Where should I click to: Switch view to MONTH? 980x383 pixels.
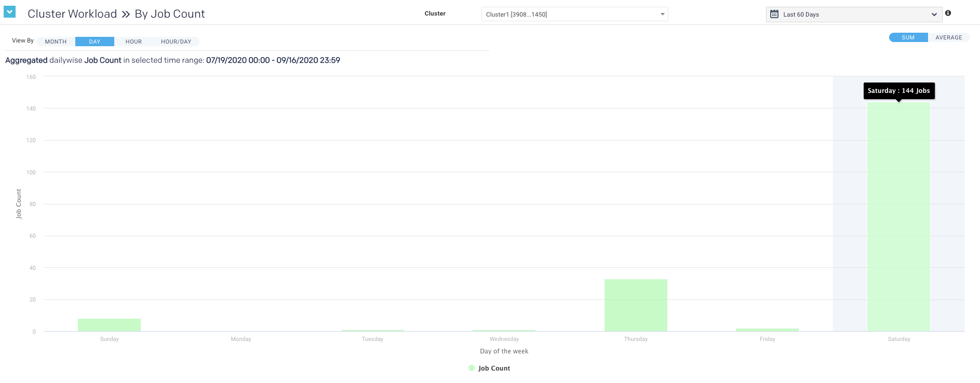coord(56,42)
